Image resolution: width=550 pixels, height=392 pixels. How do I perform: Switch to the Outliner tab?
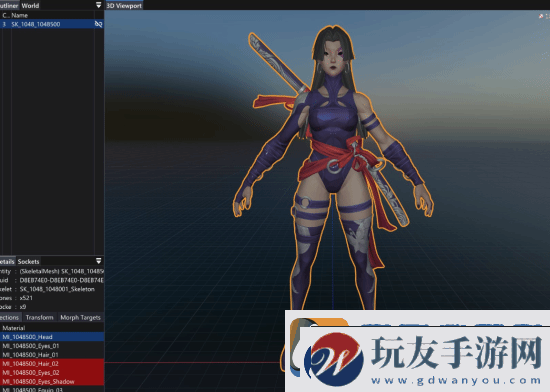tap(9, 5)
